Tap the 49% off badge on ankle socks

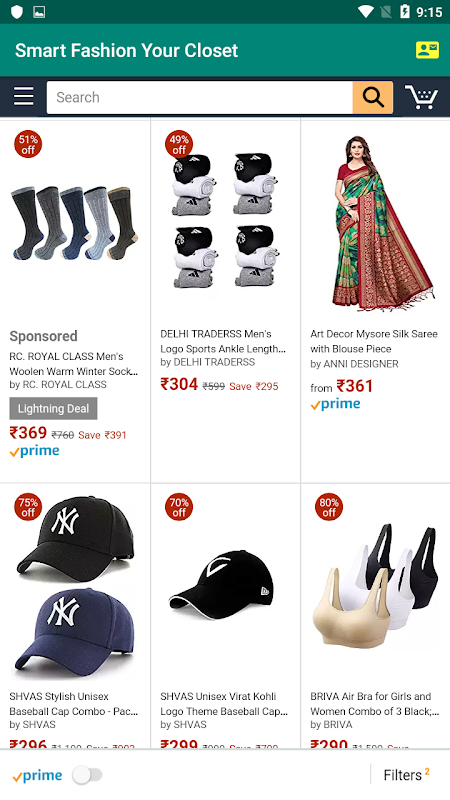[179, 144]
